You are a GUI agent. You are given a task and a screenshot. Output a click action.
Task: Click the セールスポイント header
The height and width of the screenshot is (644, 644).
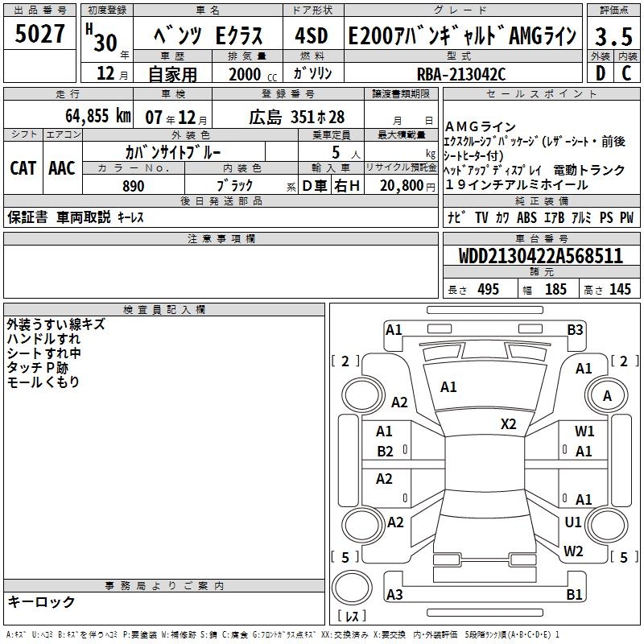[541, 93]
